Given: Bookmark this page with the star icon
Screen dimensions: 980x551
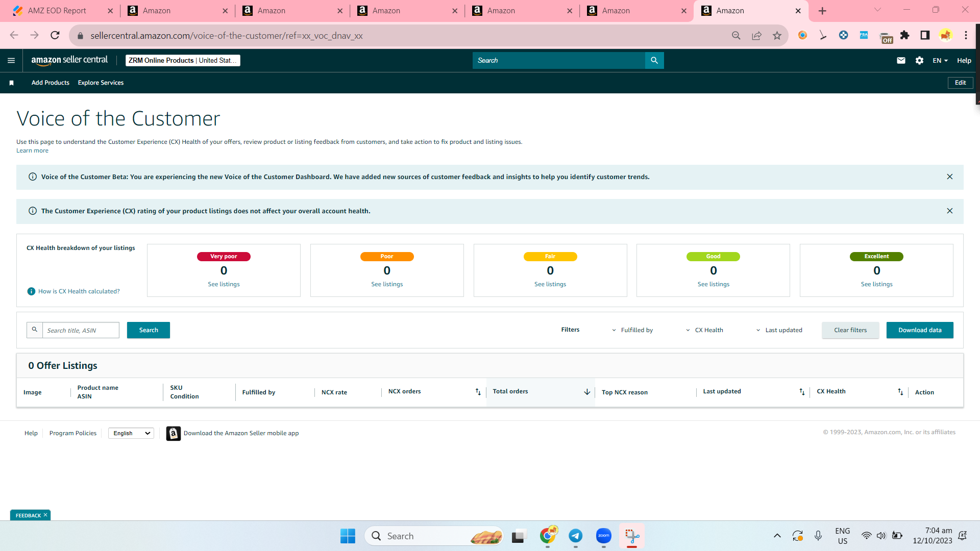Looking at the screenshot, I should pyautogui.click(x=777, y=35).
